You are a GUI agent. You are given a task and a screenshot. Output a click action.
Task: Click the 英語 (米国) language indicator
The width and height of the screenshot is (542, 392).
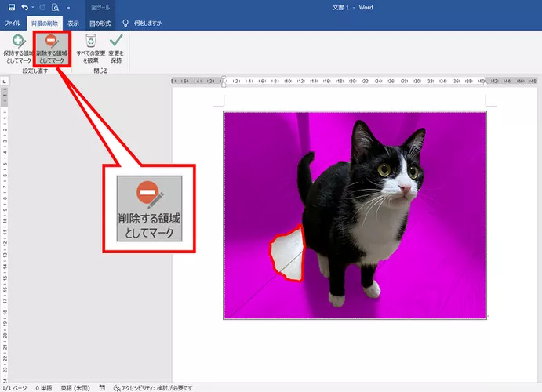tap(75, 387)
